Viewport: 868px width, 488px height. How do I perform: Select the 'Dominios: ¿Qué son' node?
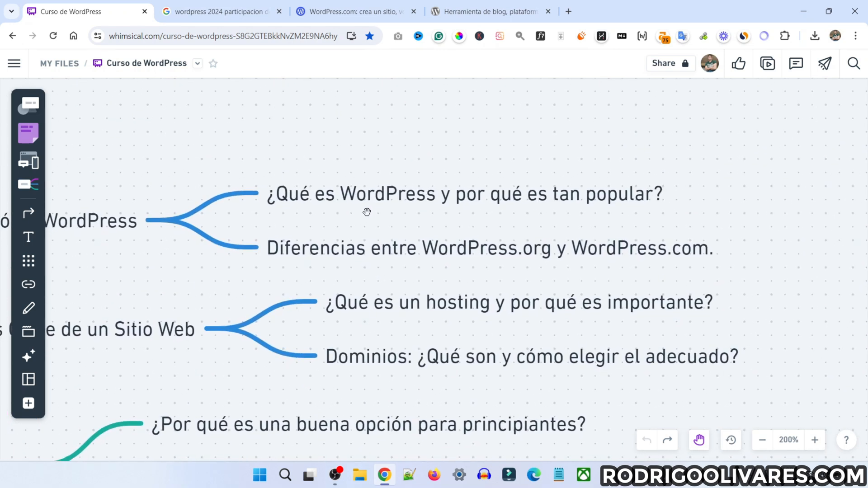point(532,357)
